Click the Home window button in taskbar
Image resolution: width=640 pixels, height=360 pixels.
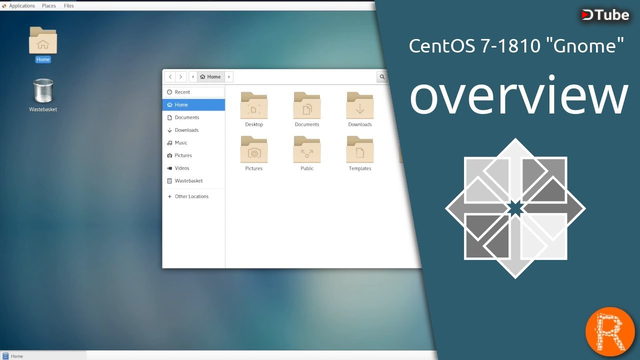pyautogui.click(x=43, y=356)
